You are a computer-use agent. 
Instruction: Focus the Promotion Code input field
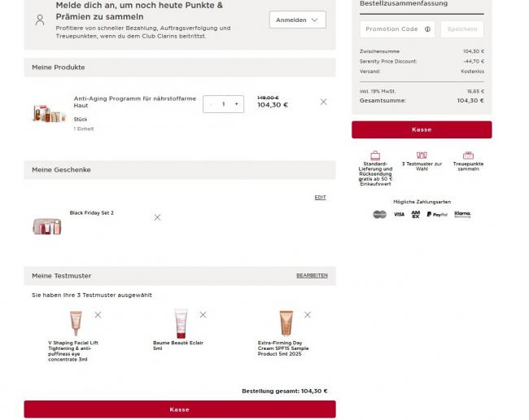(391, 29)
